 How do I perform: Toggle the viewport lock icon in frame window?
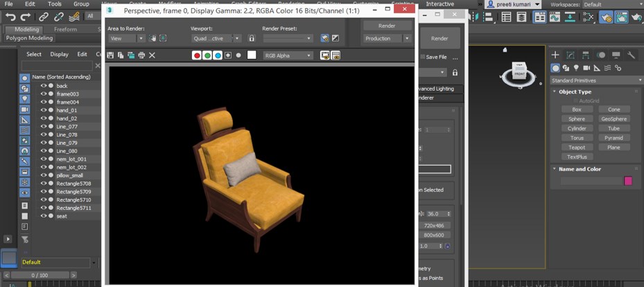(252, 38)
